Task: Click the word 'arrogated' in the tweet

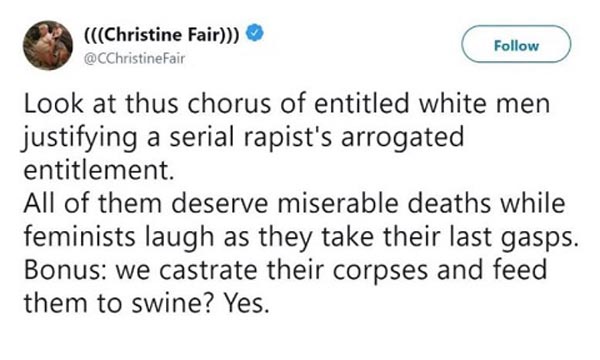Action: click(402, 137)
